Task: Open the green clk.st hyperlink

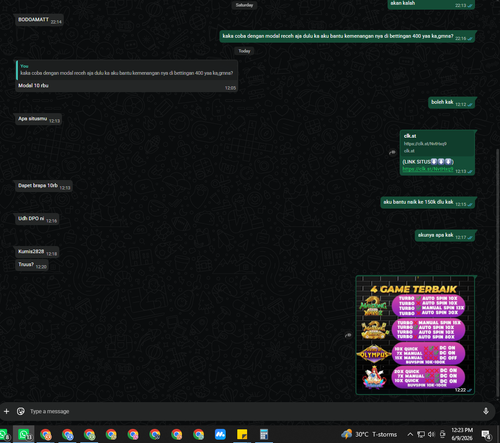Action: coord(428,169)
